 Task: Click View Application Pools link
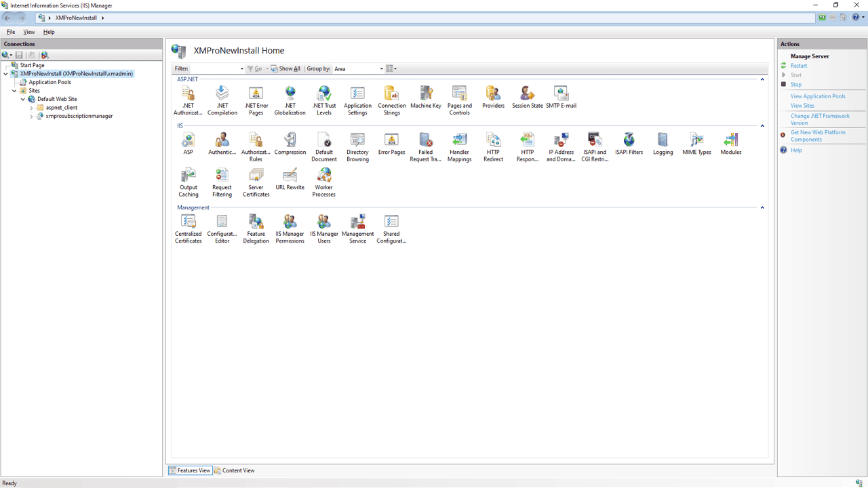pos(818,96)
